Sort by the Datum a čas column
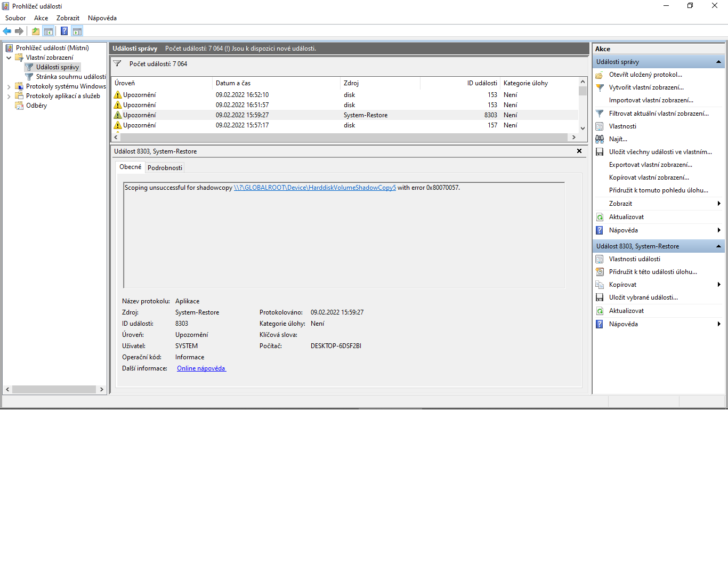The image size is (728, 580). click(276, 83)
